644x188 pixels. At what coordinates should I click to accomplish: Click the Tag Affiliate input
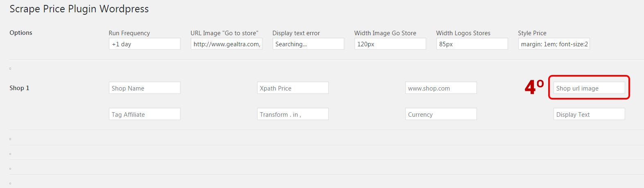tap(145, 114)
